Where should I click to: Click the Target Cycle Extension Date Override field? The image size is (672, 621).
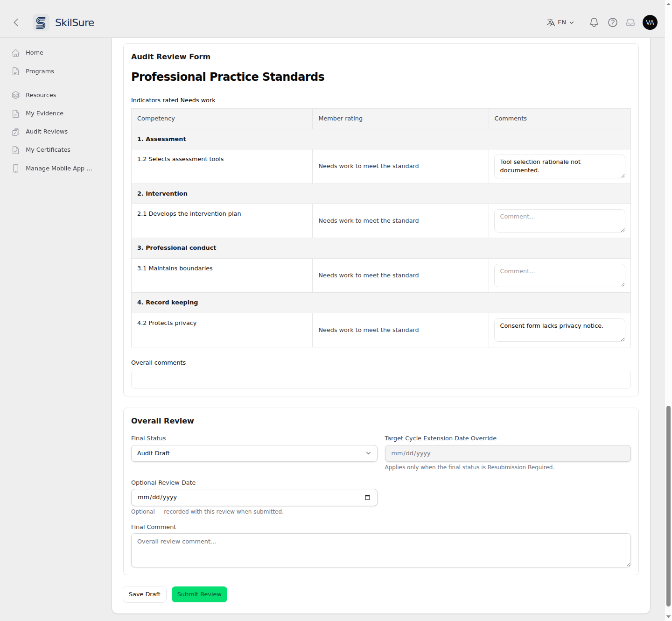click(x=508, y=453)
